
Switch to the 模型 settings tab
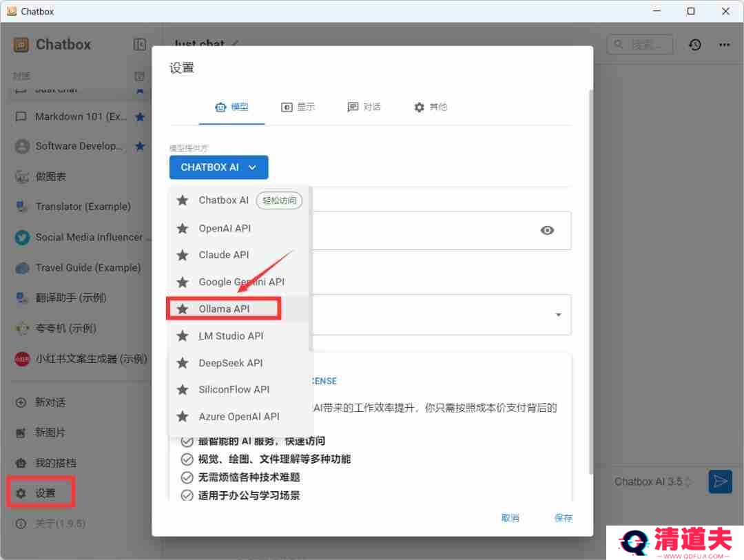tap(231, 107)
